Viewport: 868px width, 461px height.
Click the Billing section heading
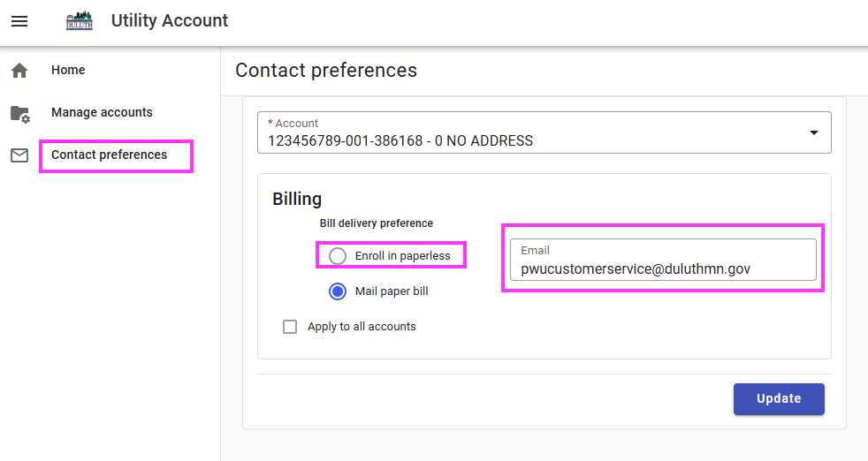pos(297,199)
